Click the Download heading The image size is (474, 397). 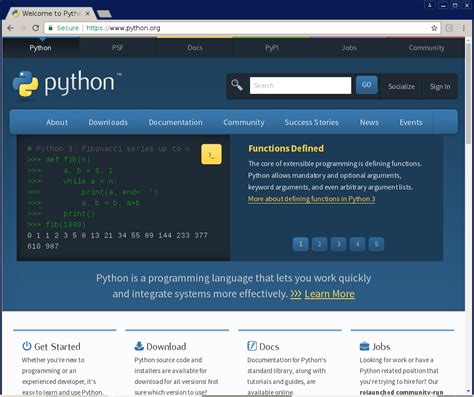point(166,347)
